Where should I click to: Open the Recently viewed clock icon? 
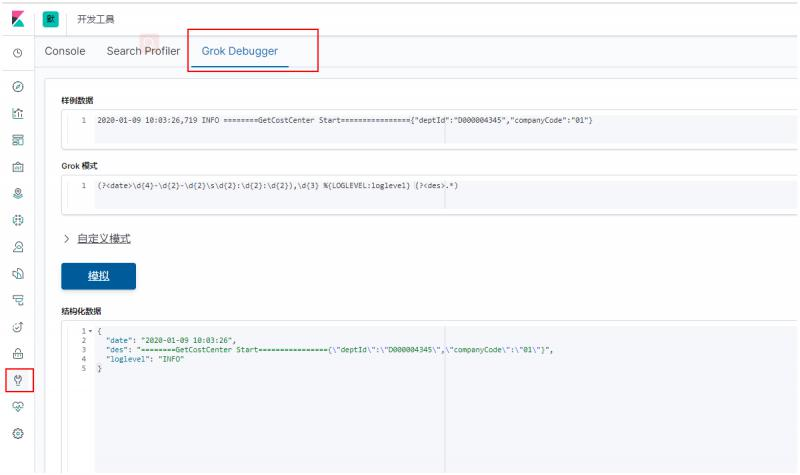tap(18, 53)
